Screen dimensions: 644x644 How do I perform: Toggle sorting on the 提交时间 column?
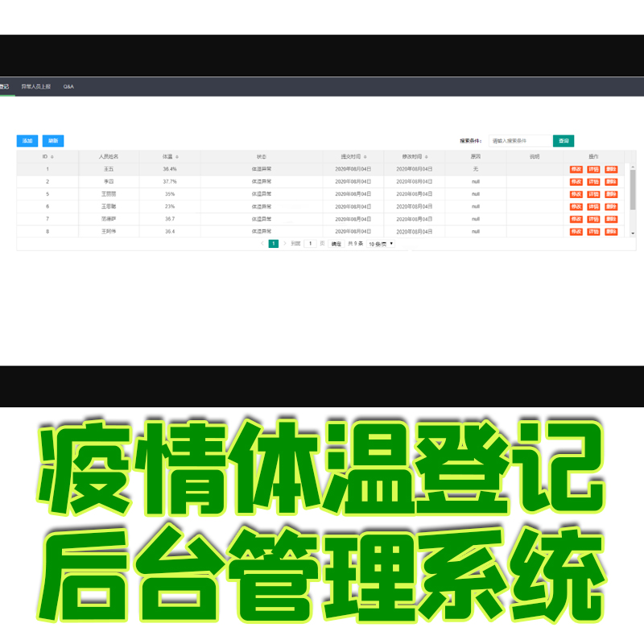click(x=351, y=155)
